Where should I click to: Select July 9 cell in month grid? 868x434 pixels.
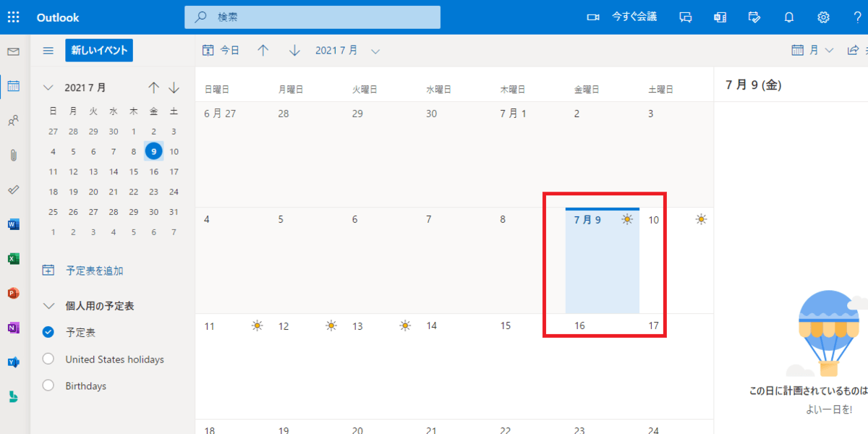point(603,261)
